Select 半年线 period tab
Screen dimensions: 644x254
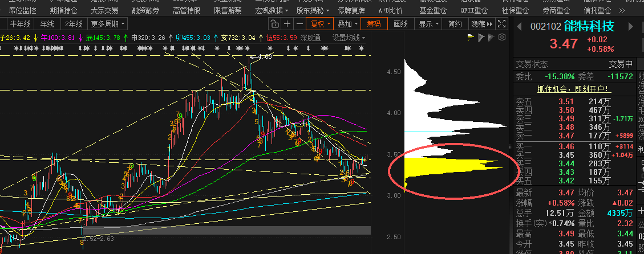coord(21,24)
